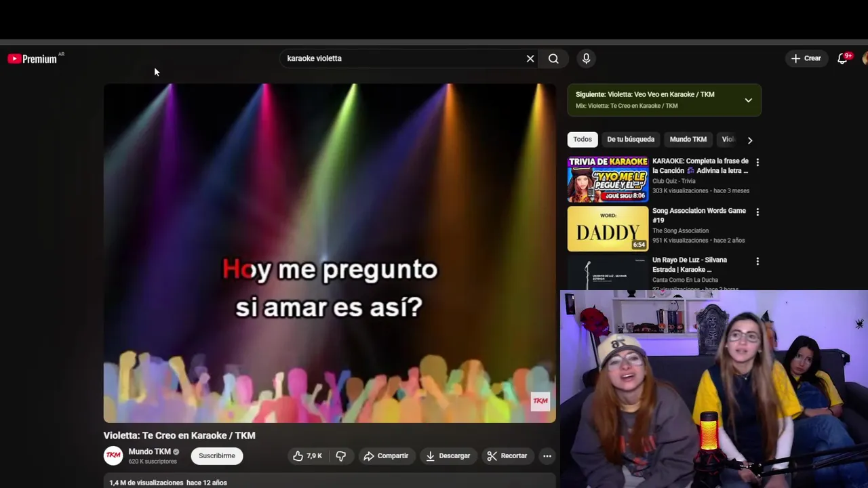Screen dimensions: 868x488
Task: Open Club Quiz - Trivia channel name
Action: coord(674,181)
